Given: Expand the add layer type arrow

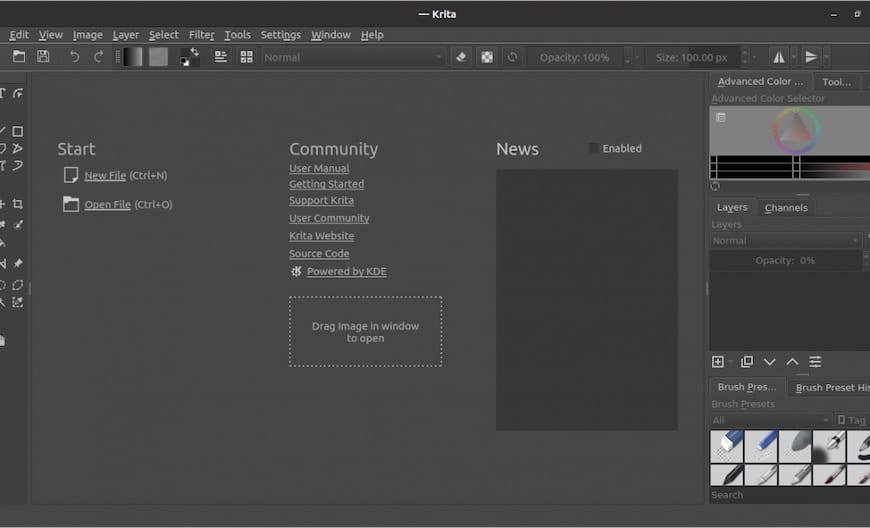Looking at the screenshot, I should click(730, 362).
